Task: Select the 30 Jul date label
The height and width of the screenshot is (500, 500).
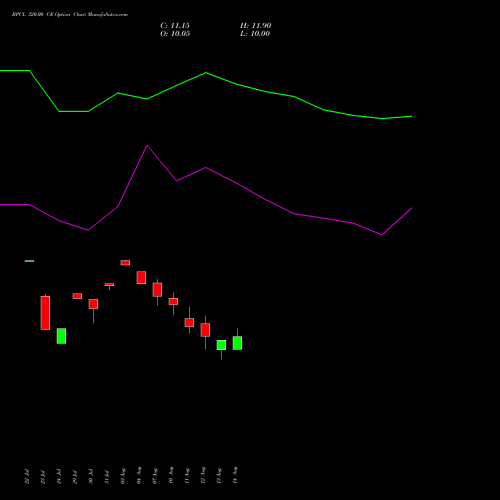Action: point(91,477)
